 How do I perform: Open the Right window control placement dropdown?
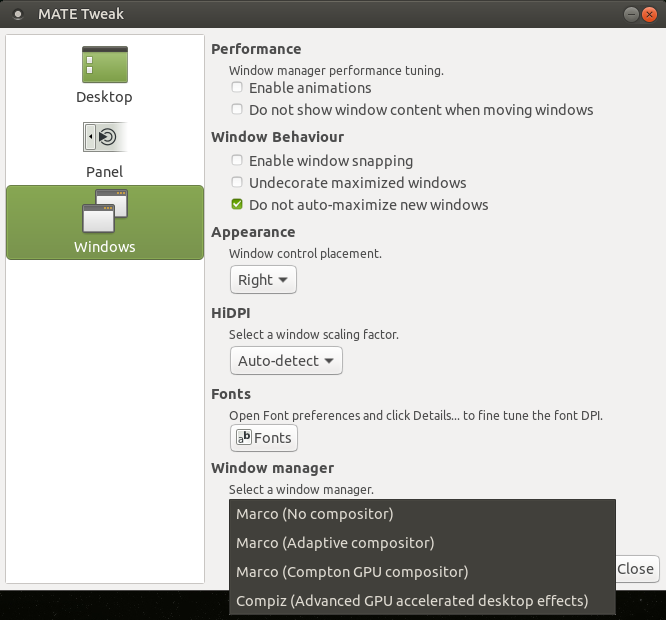coord(263,280)
